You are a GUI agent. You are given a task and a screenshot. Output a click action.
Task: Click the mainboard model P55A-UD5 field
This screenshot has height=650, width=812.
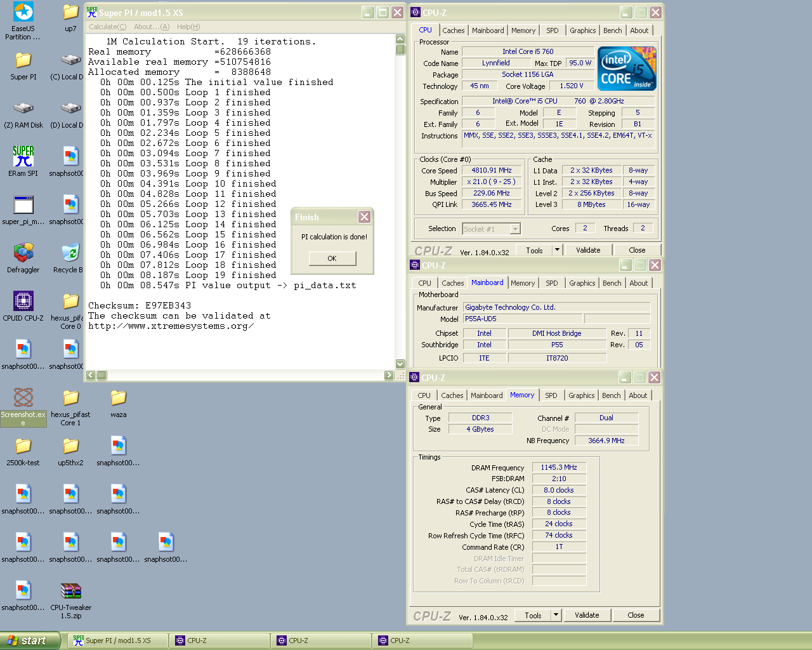pyautogui.click(x=523, y=319)
